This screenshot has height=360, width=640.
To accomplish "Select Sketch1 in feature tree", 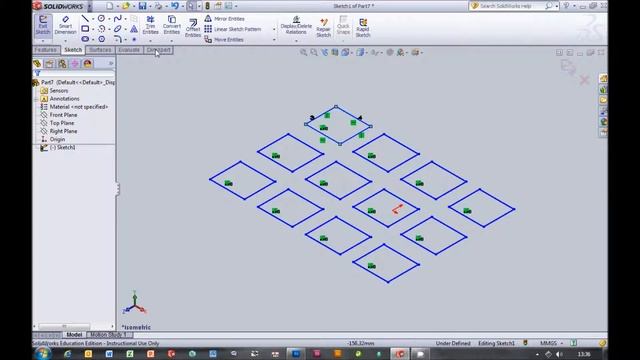I will (58, 147).
